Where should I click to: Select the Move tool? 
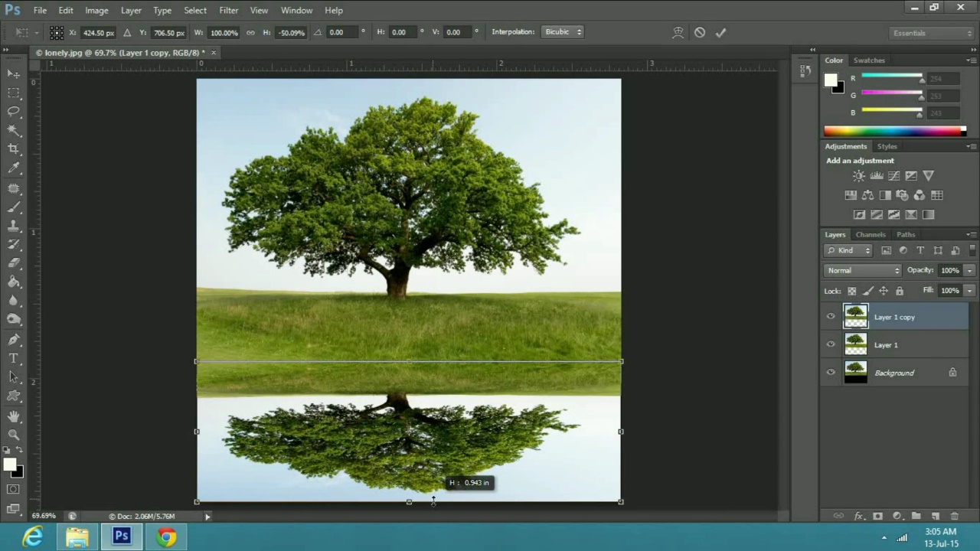(x=14, y=73)
